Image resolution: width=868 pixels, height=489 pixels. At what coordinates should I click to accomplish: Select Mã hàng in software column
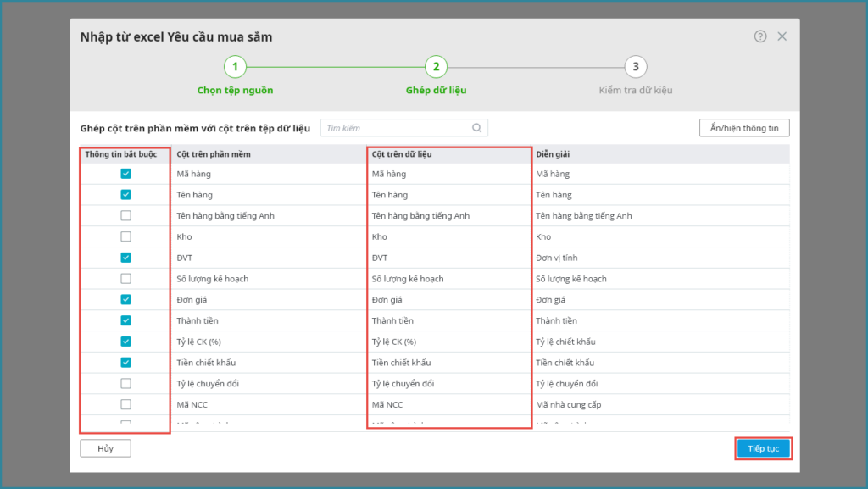coord(269,174)
